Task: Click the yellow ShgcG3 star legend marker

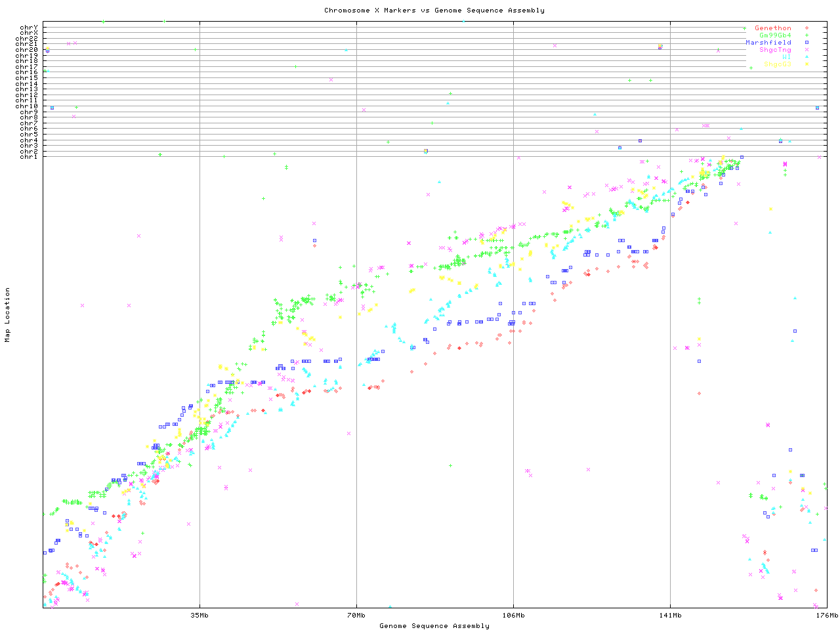Action: tap(807, 64)
